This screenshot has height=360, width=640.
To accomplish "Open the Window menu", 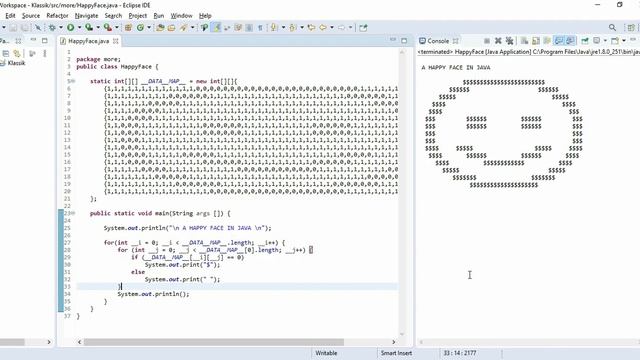I will pos(181,16).
